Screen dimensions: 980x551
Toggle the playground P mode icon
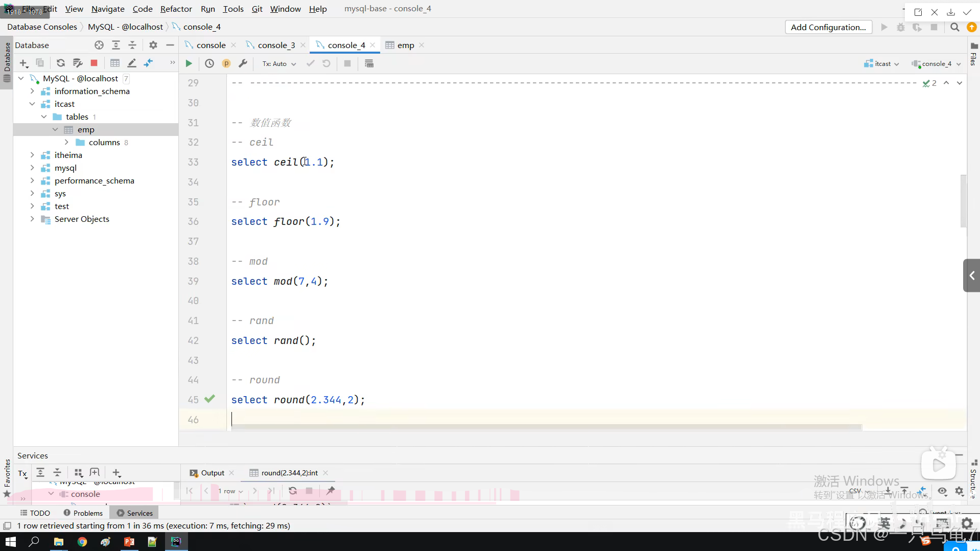(x=226, y=63)
